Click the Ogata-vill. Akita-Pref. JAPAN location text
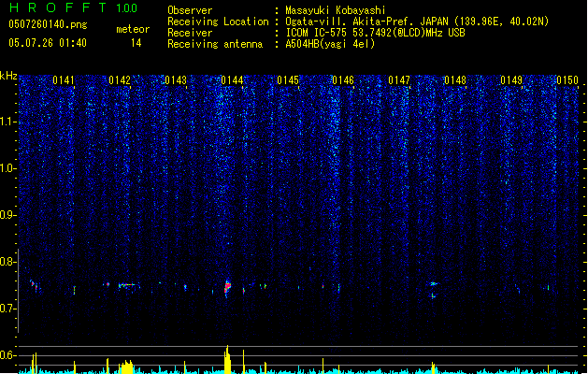This screenshot has width=588, height=374. 417,22
